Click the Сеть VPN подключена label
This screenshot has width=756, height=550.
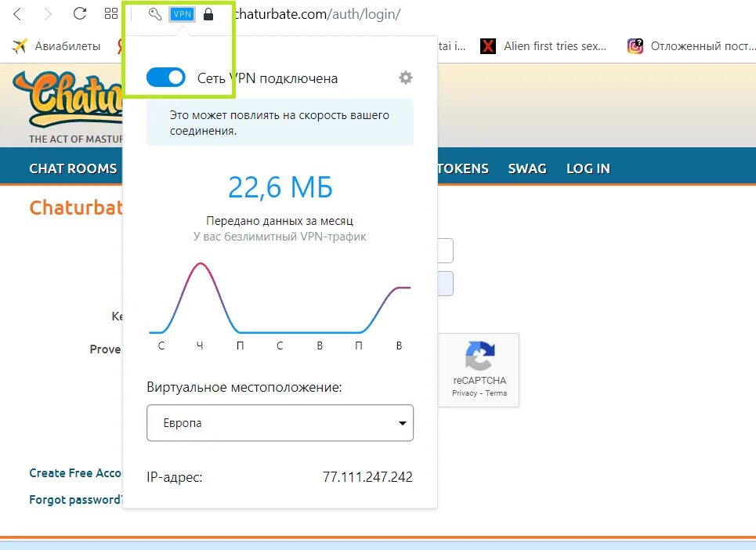268,78
